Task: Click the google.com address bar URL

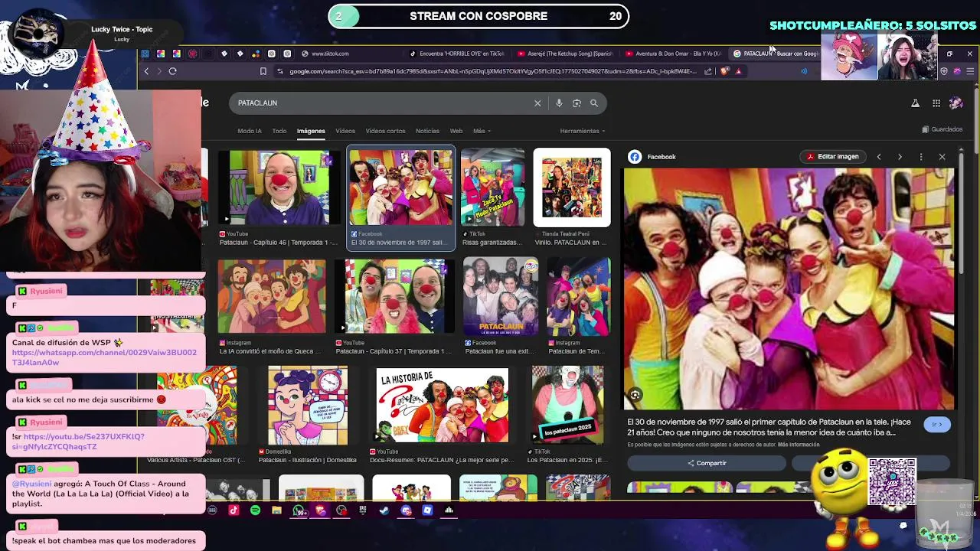Action: [x=492, y=71]
